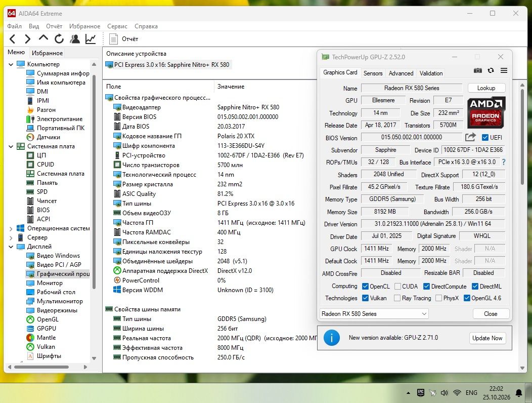
Task: Open the Вид menu
Action: (x=33, y=26)
